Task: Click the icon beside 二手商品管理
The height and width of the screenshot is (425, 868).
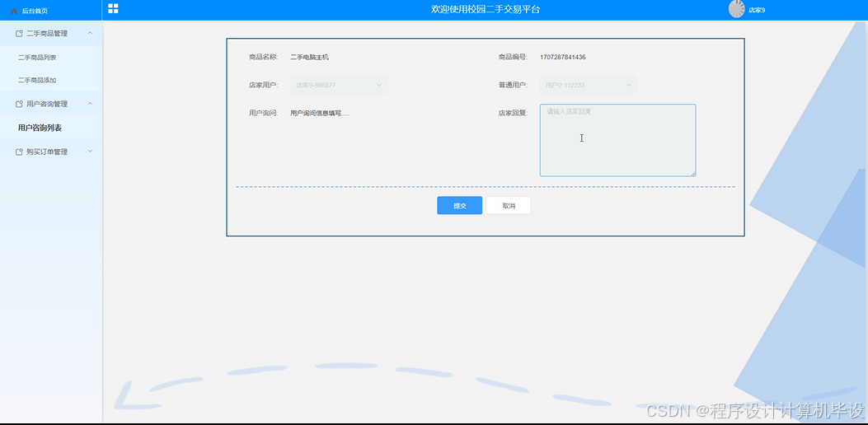Action: click(20, 33)
